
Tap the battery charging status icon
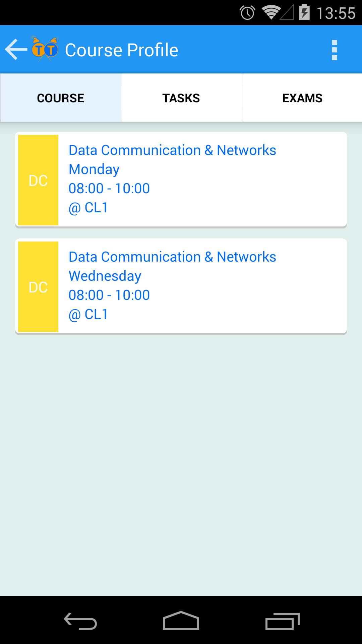pos(304,13)
